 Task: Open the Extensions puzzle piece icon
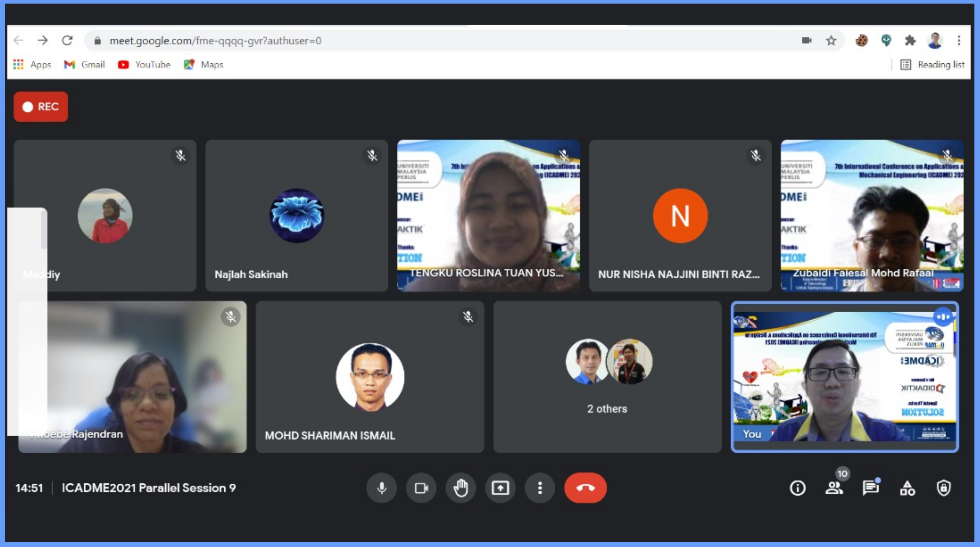point(910,40)
